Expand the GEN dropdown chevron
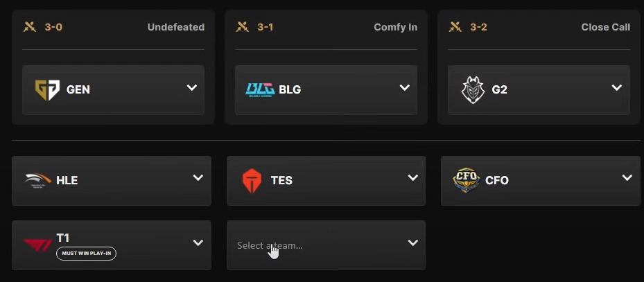 (192, 88)
